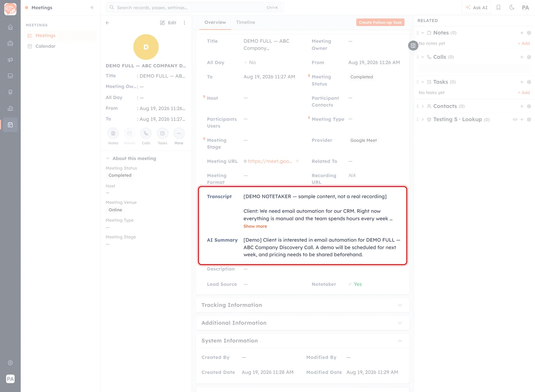Open Calendar in the navigation list
The height and width of the screenshot is (392, 535).
click(x=45, y=46)
